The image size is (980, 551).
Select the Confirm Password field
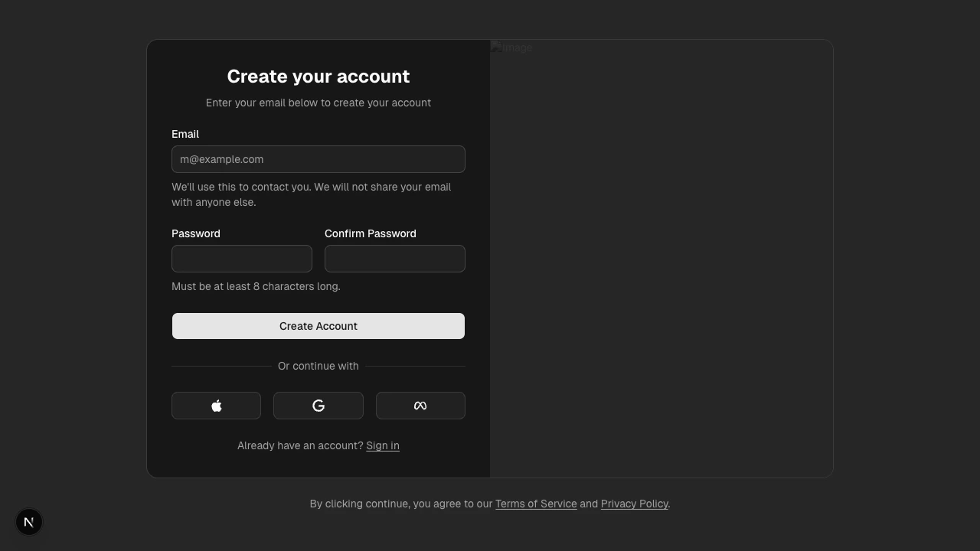pyautogui.click(x=395, y=259)
